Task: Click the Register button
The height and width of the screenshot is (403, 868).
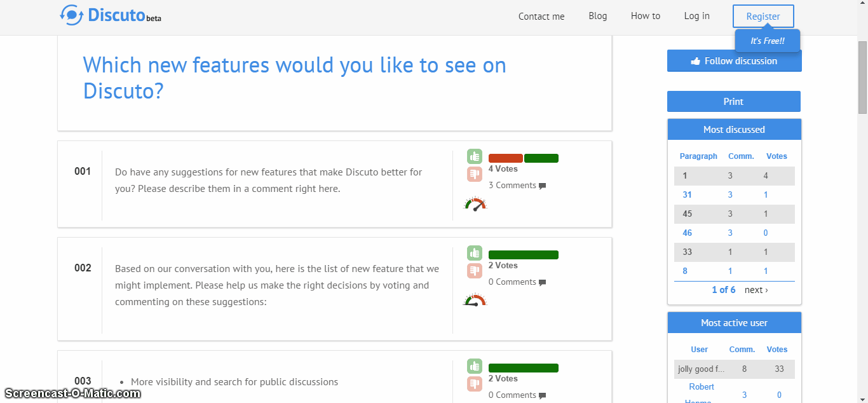Action: click(x=763, y=17)
